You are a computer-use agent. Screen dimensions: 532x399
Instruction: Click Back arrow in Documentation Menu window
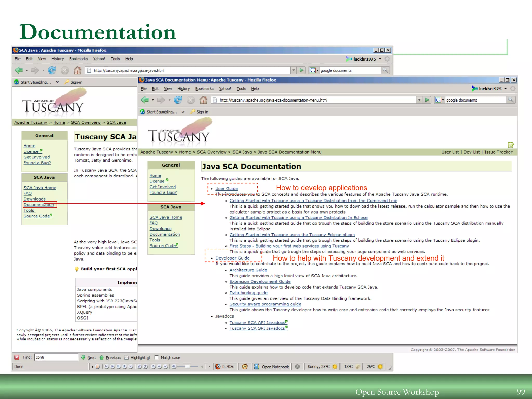145,100
